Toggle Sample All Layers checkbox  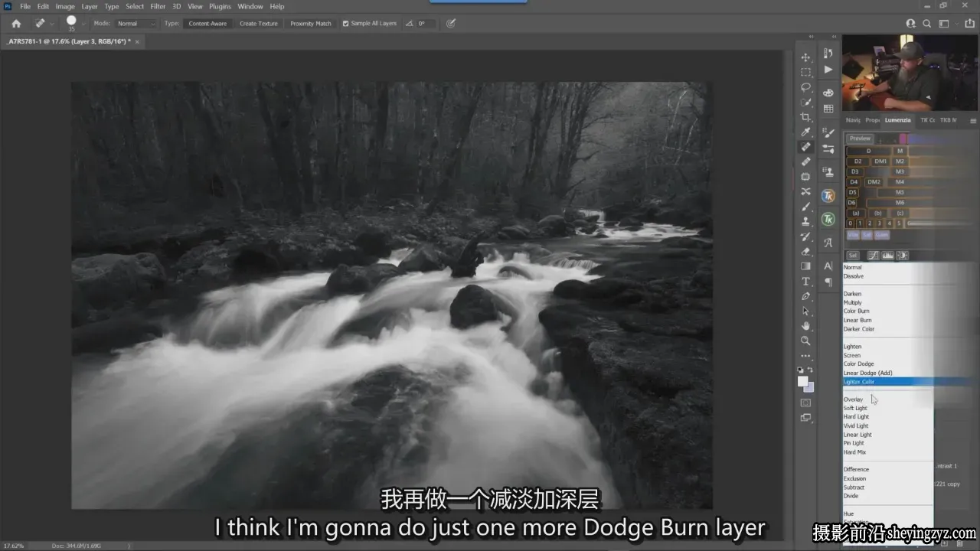(x=345, y=24)
